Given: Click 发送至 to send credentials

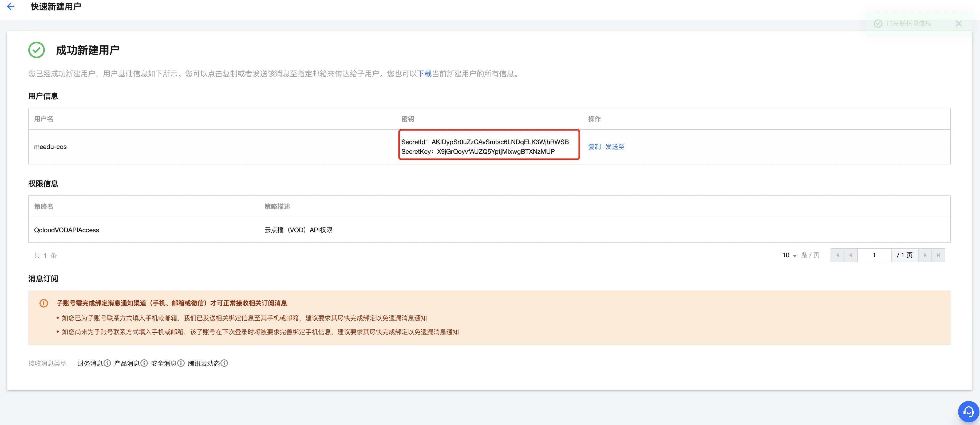Looking at the screenshot, I should [614, 147].
